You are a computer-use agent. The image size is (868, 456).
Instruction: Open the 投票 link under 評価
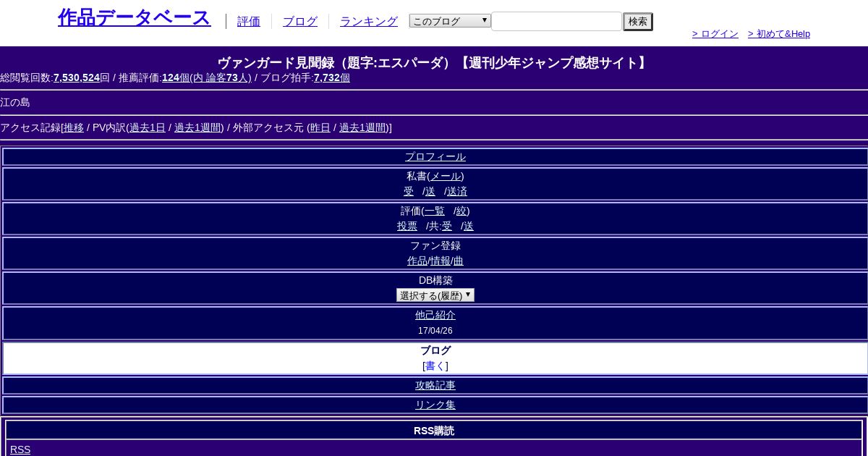(x=407, y=226)
